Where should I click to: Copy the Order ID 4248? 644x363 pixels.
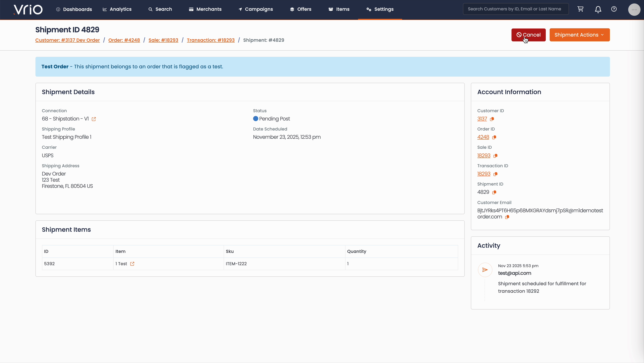pyautogui.click(x=494, y=137)
